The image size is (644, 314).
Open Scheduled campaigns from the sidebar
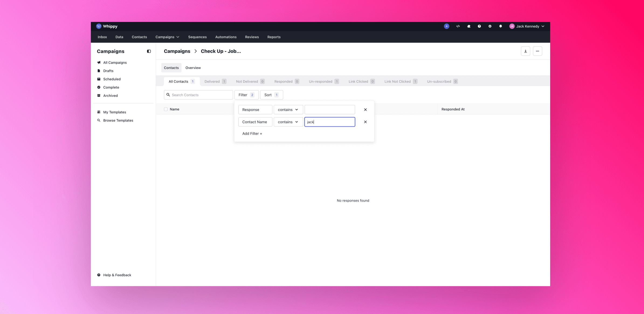pos(112,79)
